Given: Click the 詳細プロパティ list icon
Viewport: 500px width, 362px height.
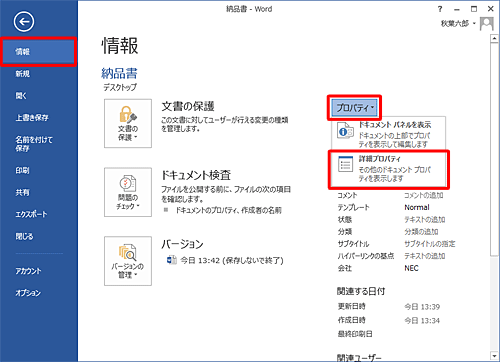Looking at the screenshot, I should 345,164.
